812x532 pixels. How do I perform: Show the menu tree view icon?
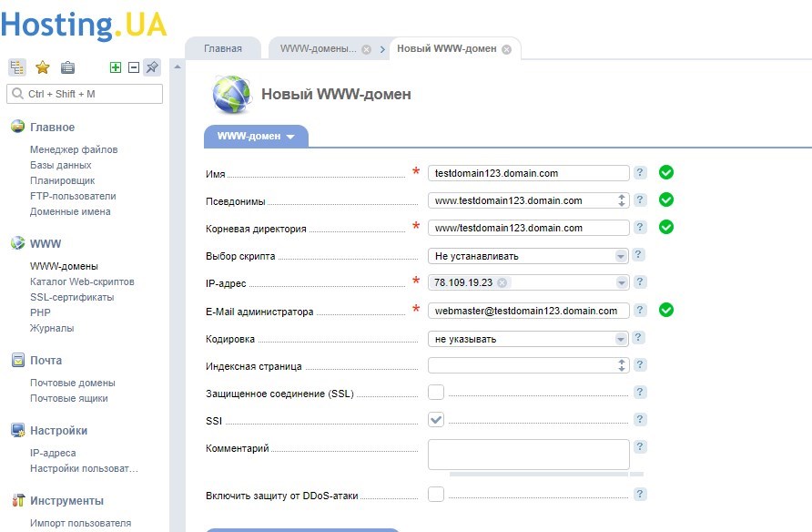pos(17,67)
